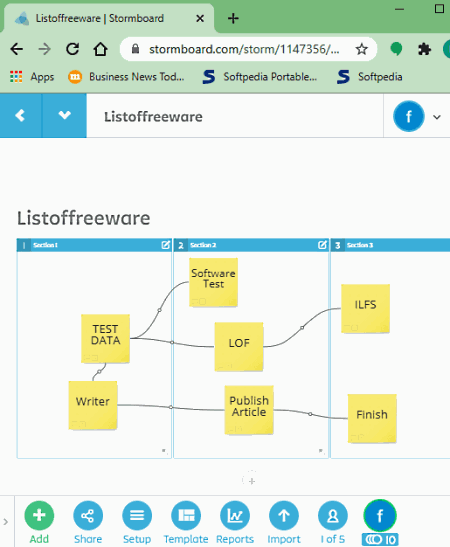Select the yellow LOF sticky note

(239, 346)
